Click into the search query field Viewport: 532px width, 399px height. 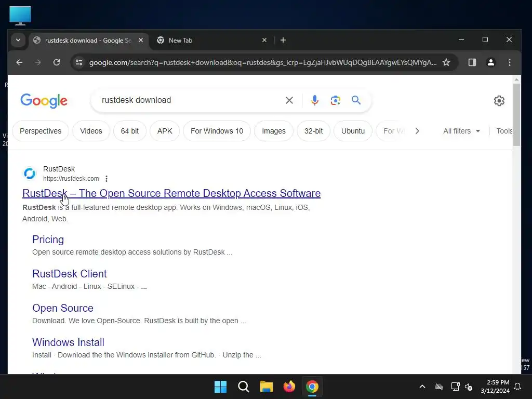[190, 100]
